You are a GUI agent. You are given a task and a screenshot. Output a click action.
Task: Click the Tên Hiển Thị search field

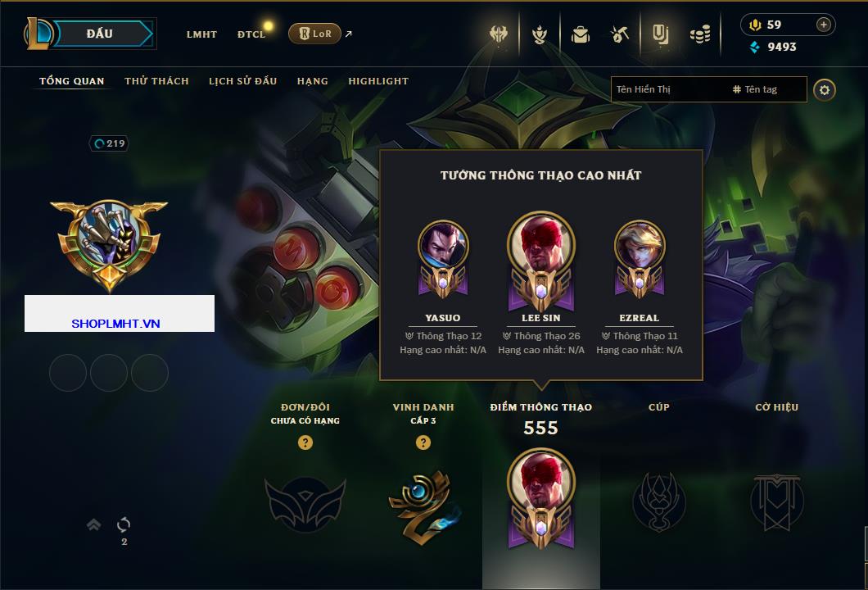pos(669,89)
